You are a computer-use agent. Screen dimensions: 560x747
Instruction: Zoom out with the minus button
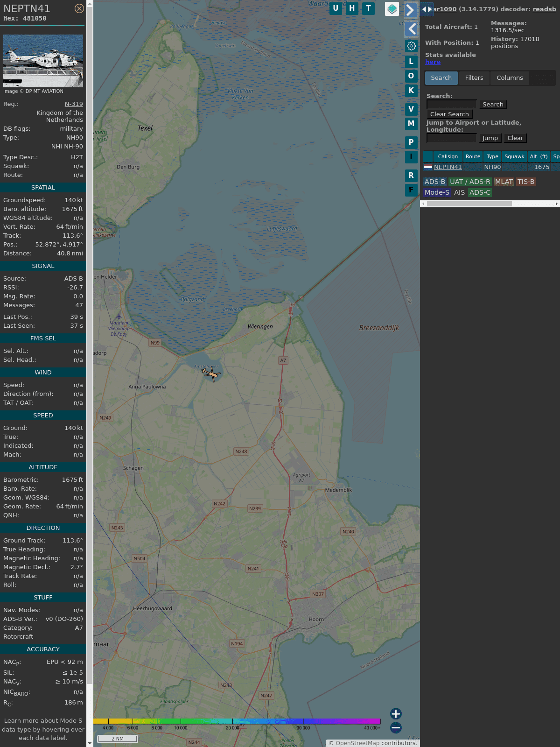click(396, 727)
